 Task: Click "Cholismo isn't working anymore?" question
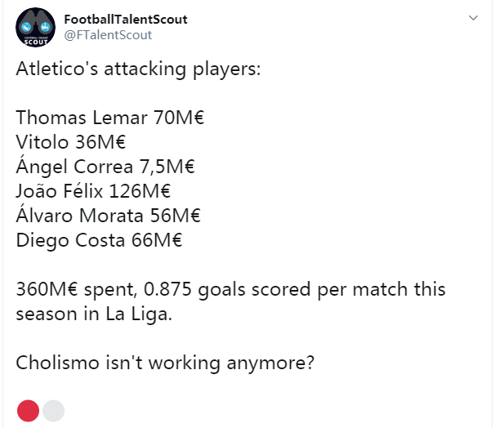pos(165,363)
